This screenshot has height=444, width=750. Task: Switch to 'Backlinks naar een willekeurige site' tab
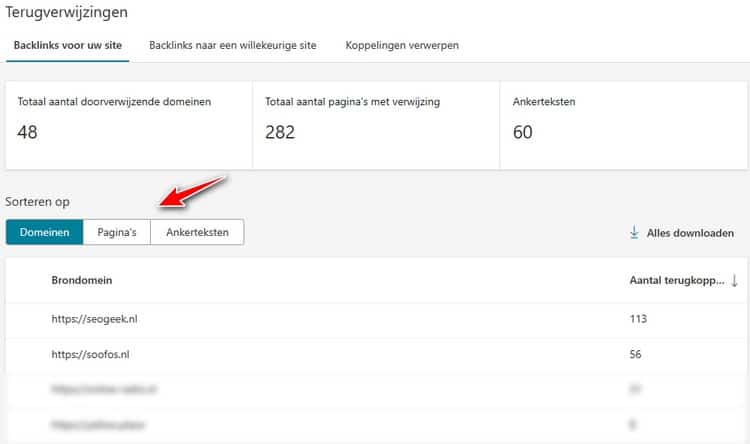tap(232, 45)
